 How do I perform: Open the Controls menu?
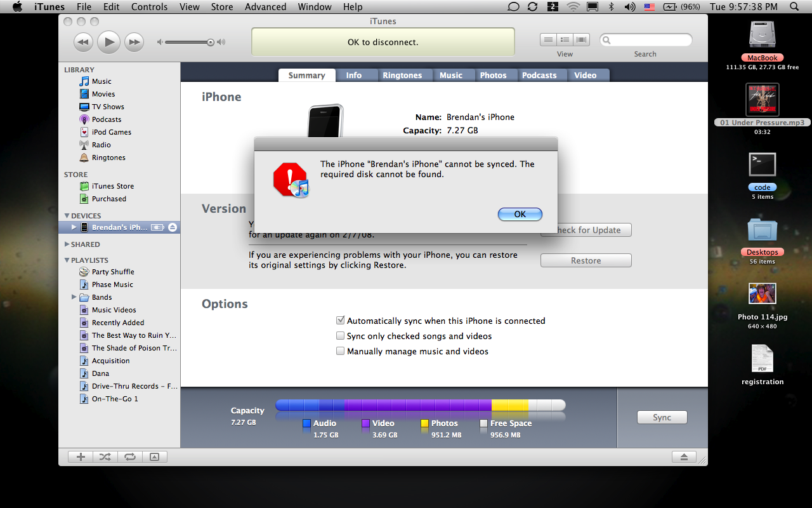pos(150,7)
